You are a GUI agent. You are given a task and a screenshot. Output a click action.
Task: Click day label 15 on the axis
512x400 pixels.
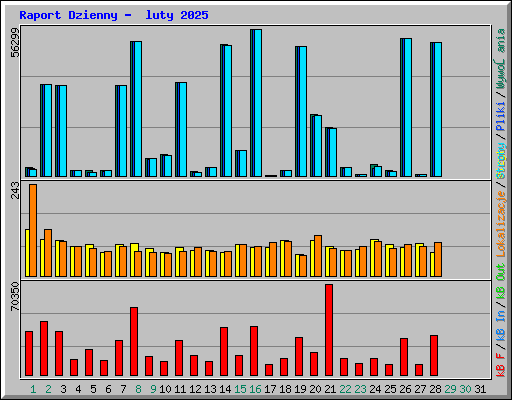[x=240, y=389]
